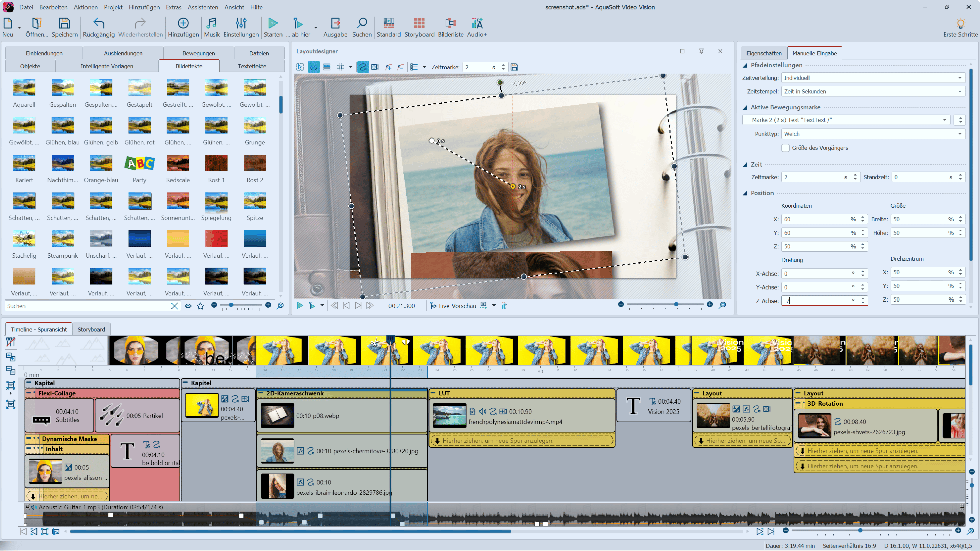Switch to the Texteffekte tab
Viewport: 980px width, 551px height.
[x=251, y=66]
